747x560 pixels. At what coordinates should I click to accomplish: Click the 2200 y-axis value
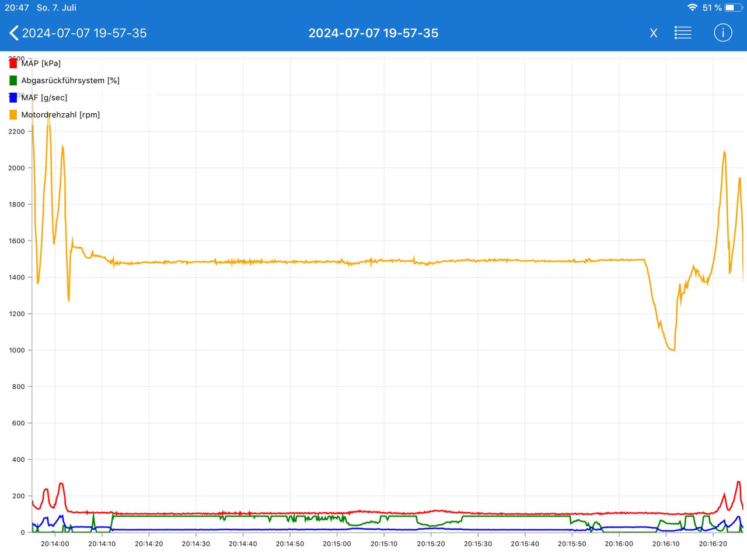[17, 132]
